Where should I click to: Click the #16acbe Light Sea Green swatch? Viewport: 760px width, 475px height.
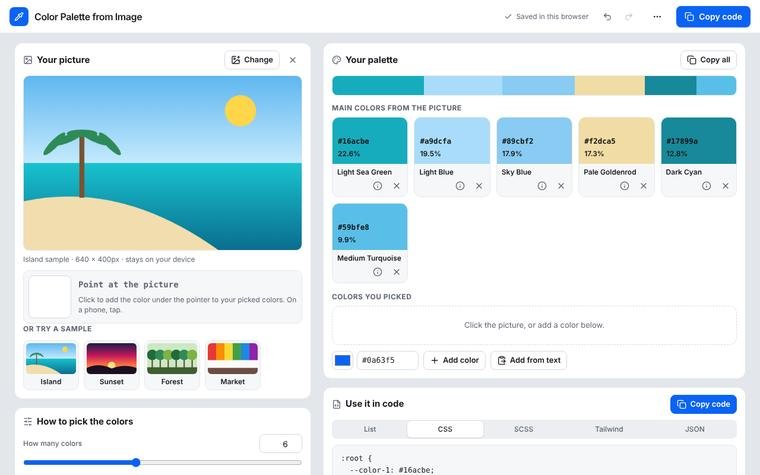[x=370, y=141]
